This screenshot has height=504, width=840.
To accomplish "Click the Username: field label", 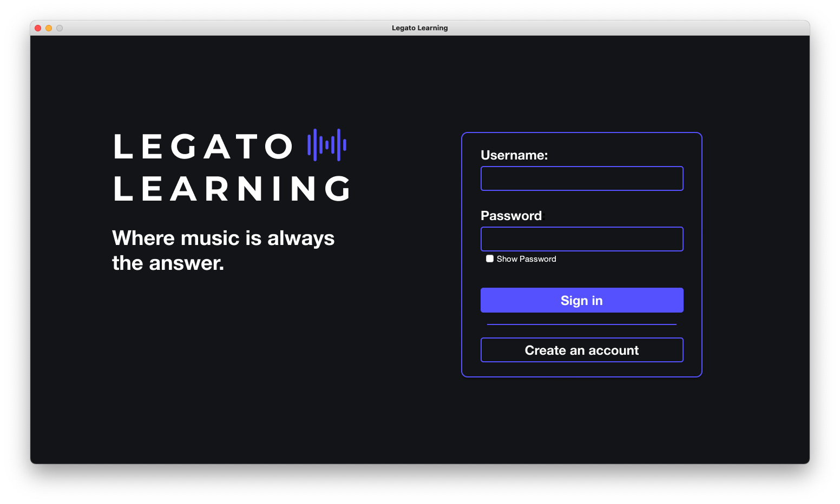I will 514,155.
